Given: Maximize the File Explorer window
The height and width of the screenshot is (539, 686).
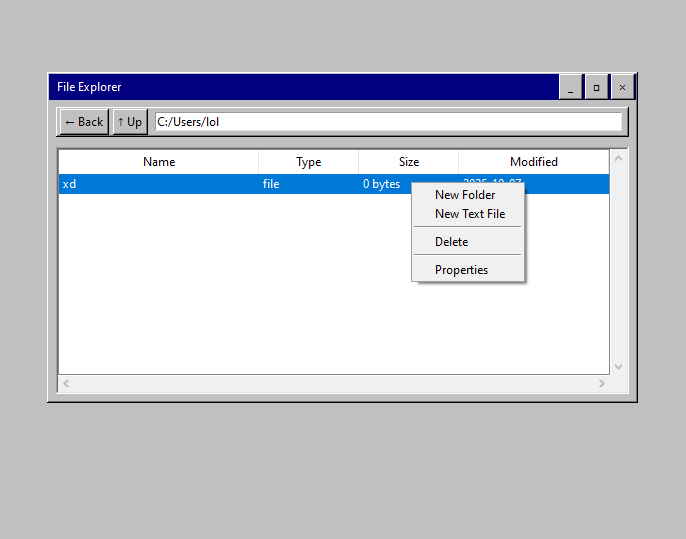Looking at the screenshot, I should [596, 87].
